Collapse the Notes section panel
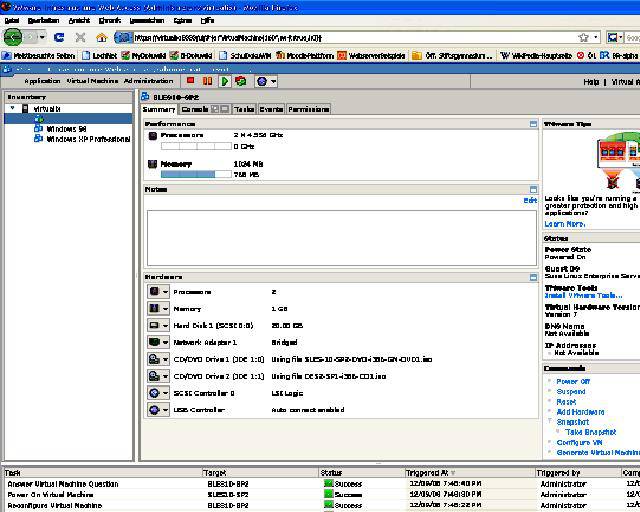Screen dimensions: 640x512 (x=534, y=189)
